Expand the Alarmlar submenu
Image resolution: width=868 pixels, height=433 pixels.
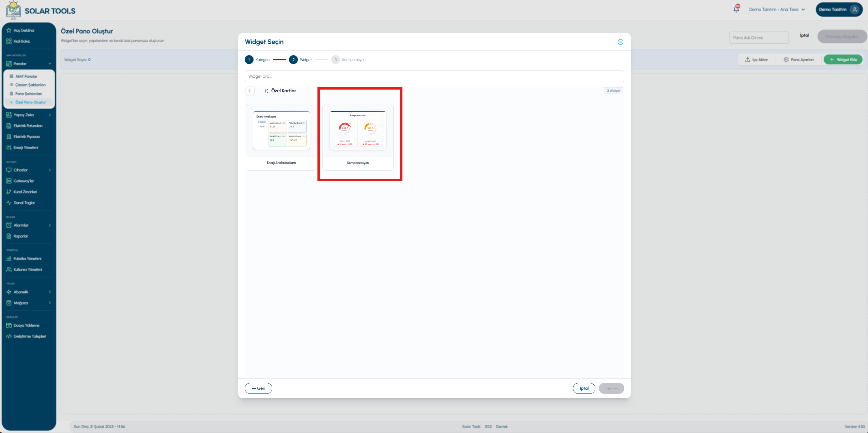point(50,225)
